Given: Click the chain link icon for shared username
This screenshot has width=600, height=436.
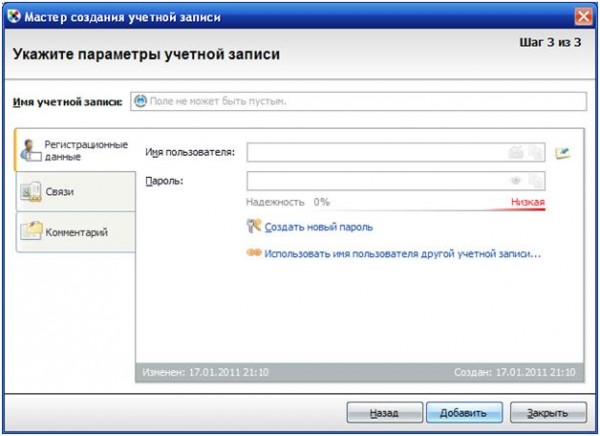Looking at the screenshot, I should pyautogui.click(x=254, y=253).
